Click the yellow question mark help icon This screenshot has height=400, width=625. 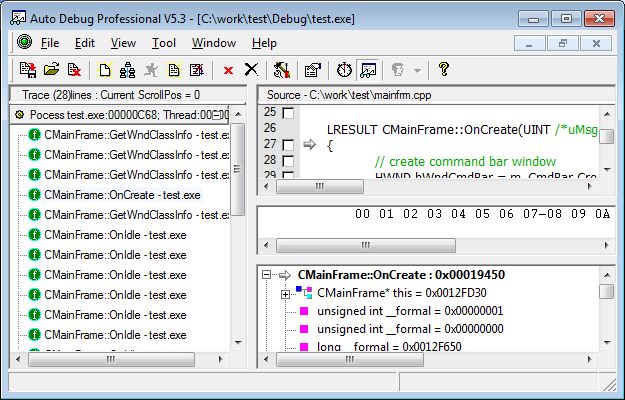point(444,70)
